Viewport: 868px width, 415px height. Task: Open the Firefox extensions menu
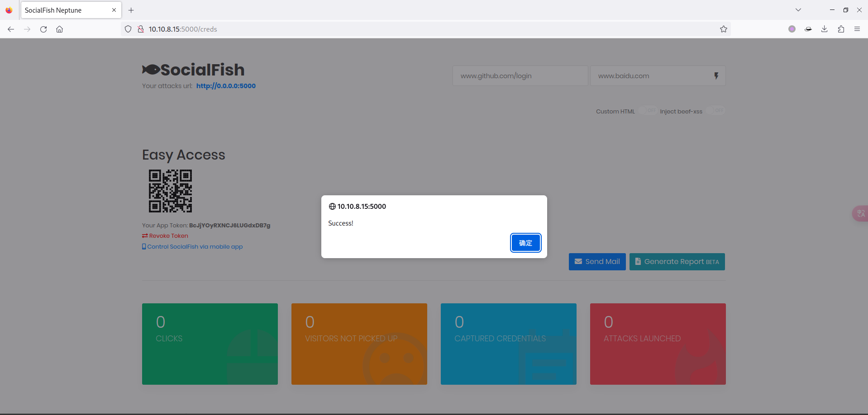tap(841, 29)
